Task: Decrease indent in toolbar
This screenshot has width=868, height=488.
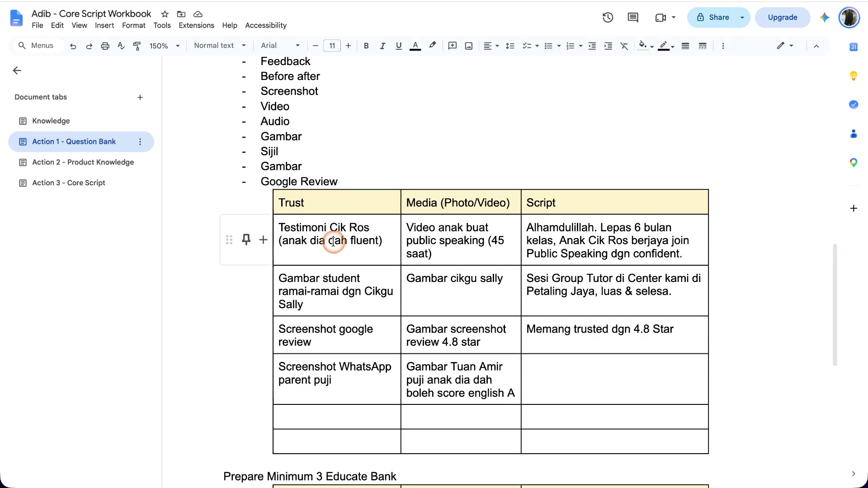Action: click(592, 46)
